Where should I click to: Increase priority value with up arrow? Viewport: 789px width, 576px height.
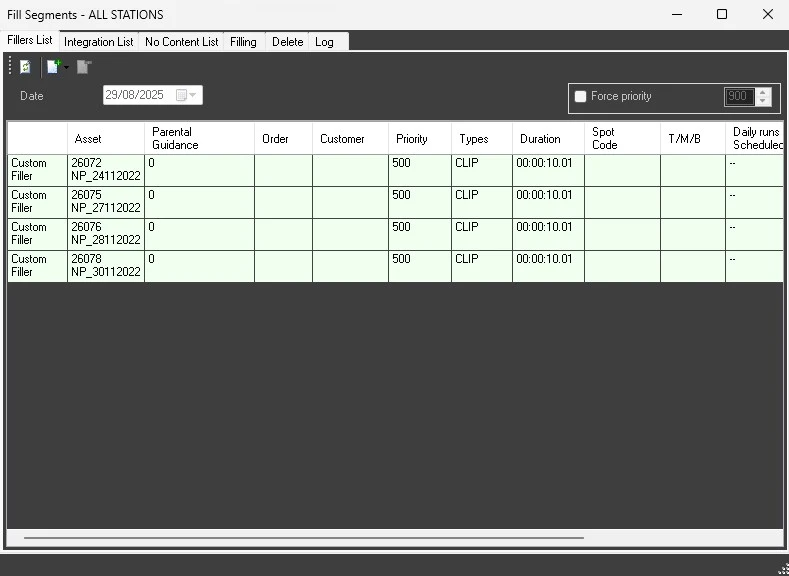point(764,93)
